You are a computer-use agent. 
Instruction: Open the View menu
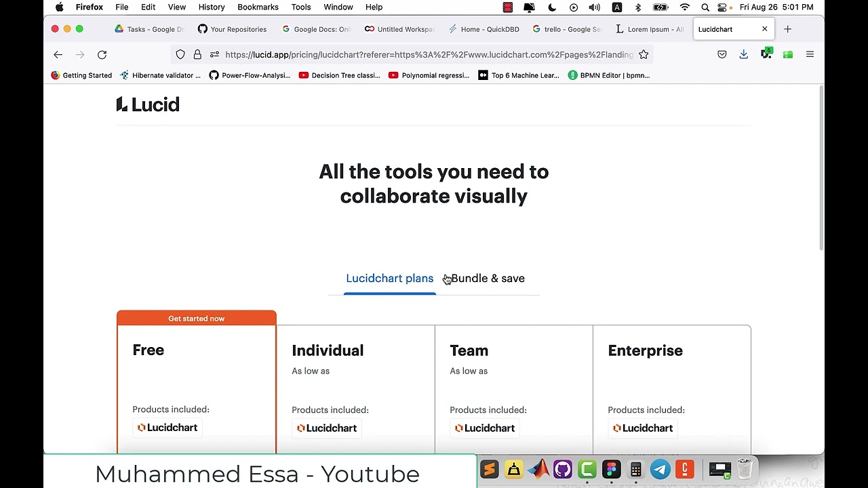[177, 7]
